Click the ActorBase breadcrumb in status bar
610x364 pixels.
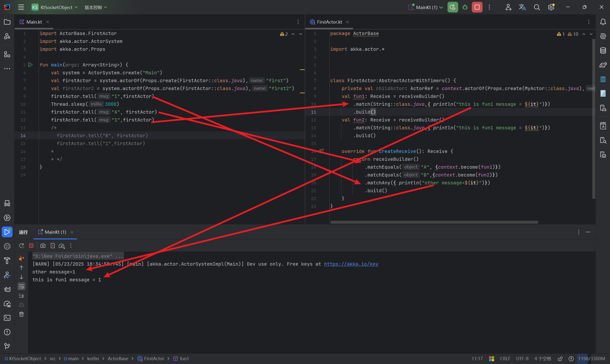(118, 359)
